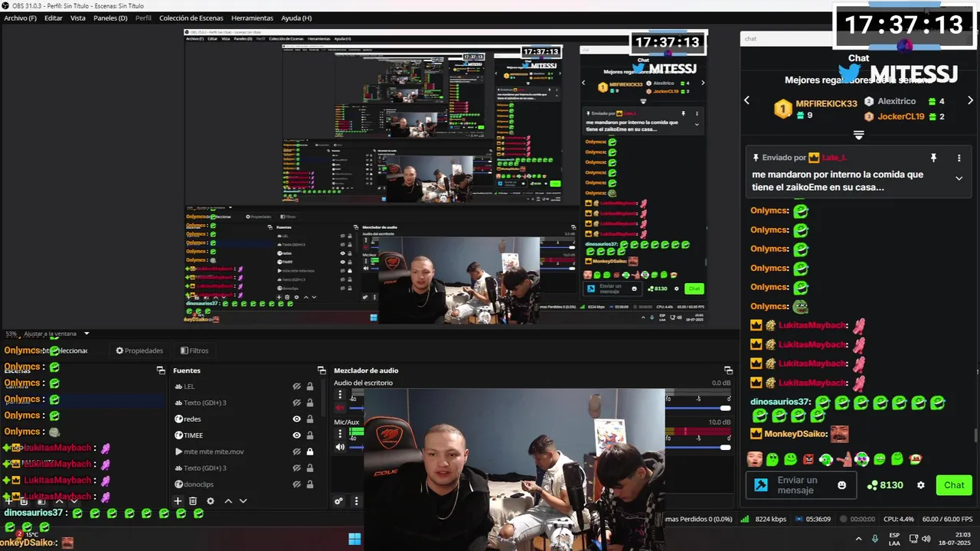Open the Ayuda menu

296,18
